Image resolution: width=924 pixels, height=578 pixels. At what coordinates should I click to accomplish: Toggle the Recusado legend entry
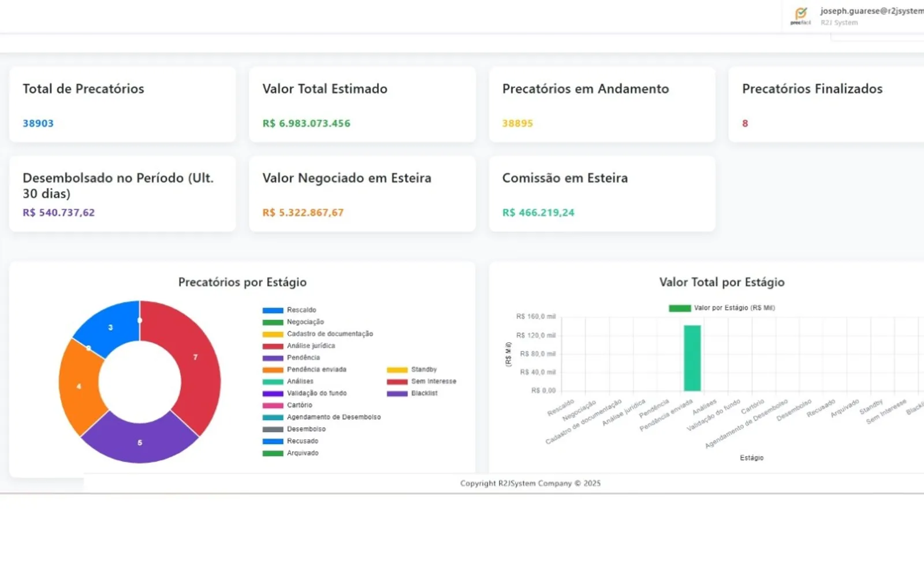tap(290, 441)
